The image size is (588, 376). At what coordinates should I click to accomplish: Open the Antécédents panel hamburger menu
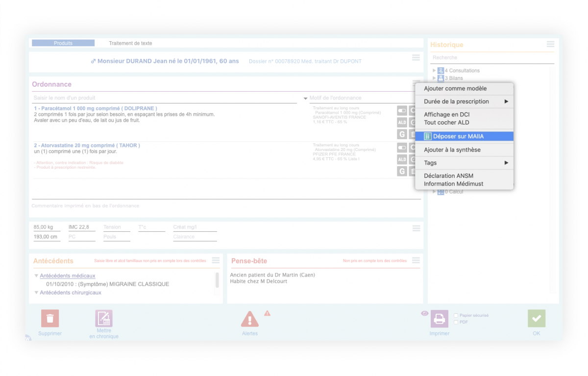[216, 260]
